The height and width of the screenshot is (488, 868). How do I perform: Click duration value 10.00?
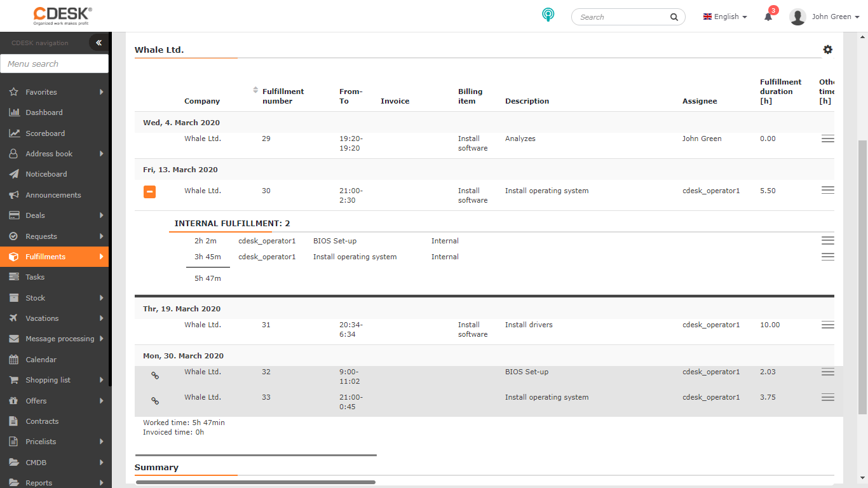pyautogui.click(x=770, y=325)
